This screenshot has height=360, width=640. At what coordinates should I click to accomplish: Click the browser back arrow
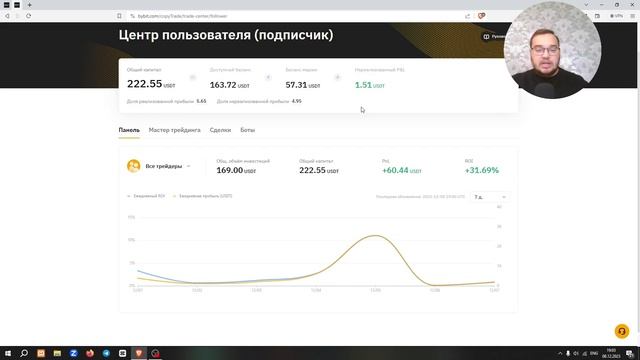click(7, 16)
